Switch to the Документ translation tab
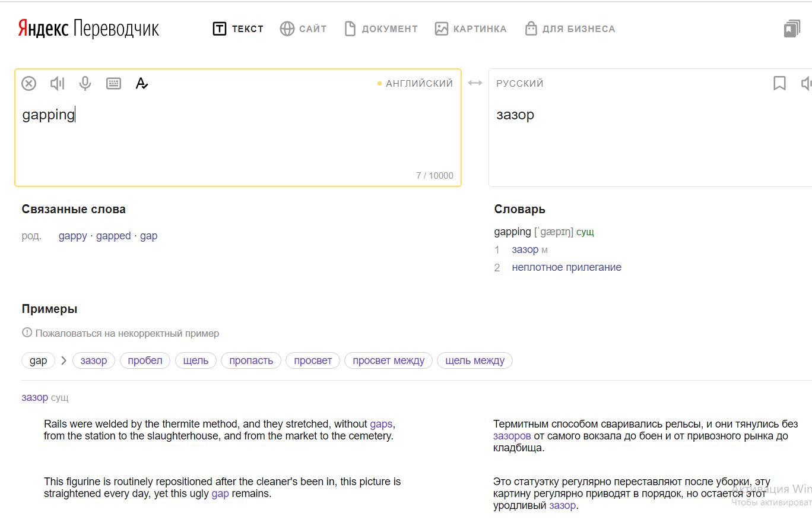 point(381,29)
